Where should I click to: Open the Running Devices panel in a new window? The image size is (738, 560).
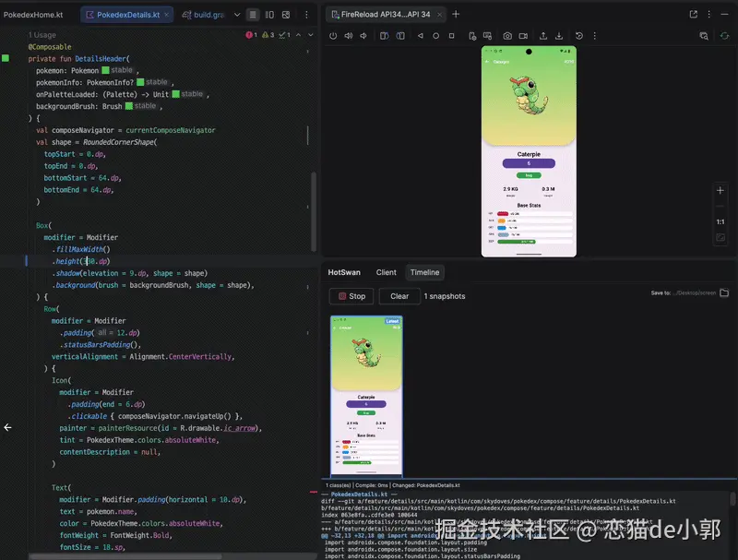click(x=694, y=14)
